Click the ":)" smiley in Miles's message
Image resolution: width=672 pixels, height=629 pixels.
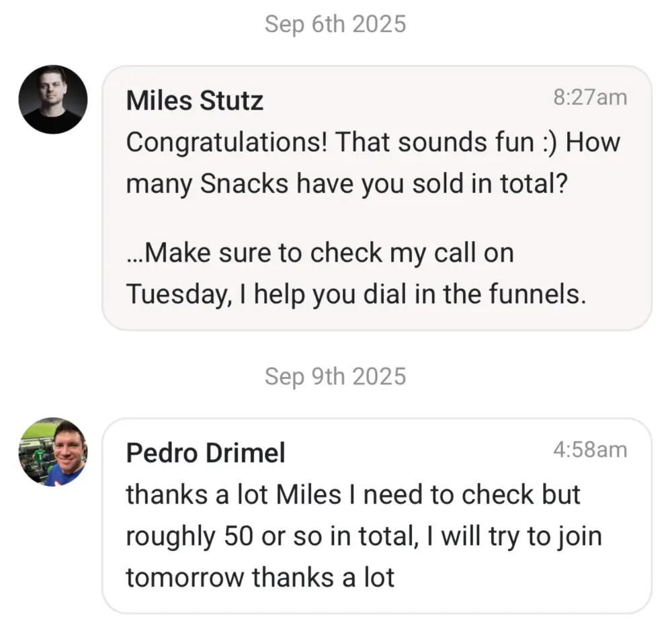coord(549,142)
